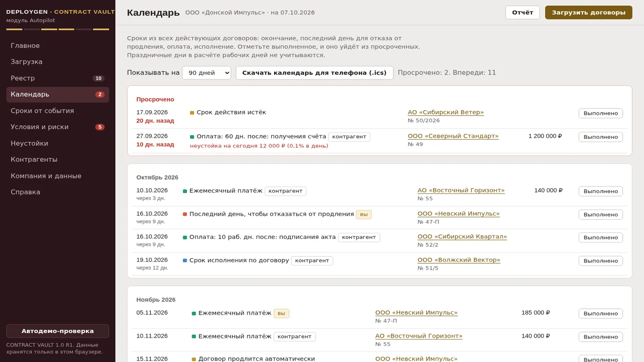Open the Главное section in sidebar
This screenshot has width=644, height=362.
pyautogui.click(x=57, y=45)
